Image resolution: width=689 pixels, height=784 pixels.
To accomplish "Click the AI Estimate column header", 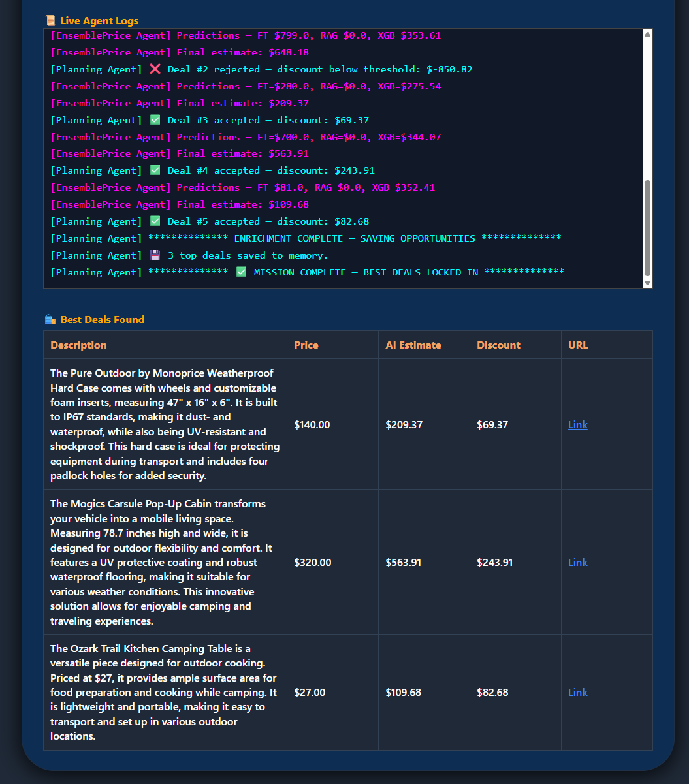I will pyautogui.click(x=413, y=345).
